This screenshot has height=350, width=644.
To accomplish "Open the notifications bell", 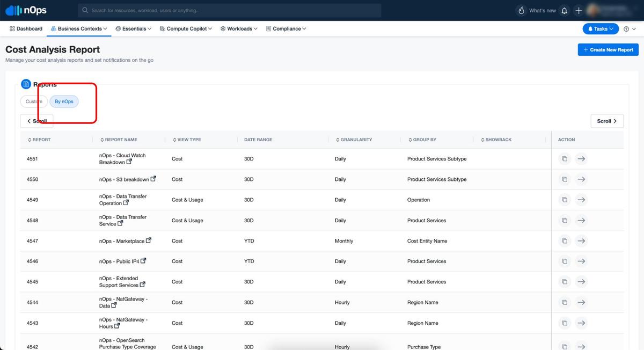I will (x=564, y=11).
